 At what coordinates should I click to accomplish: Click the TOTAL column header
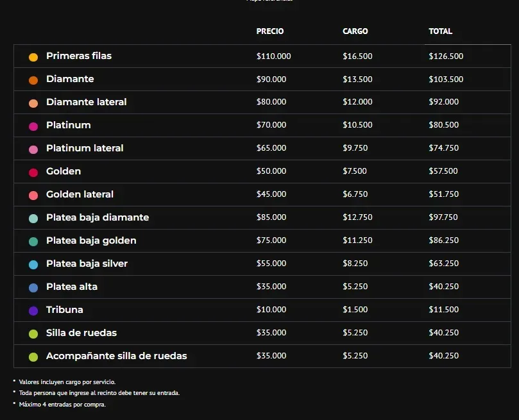click(x=440, y=31)
